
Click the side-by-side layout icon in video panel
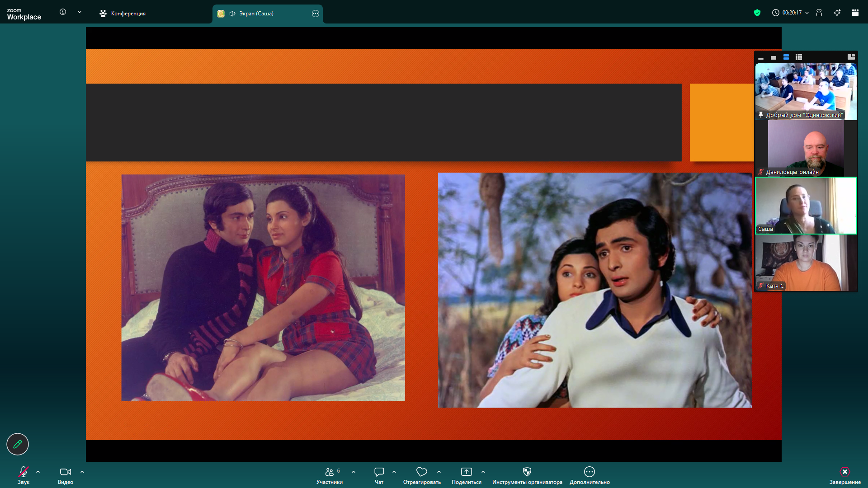coord(851,57)
